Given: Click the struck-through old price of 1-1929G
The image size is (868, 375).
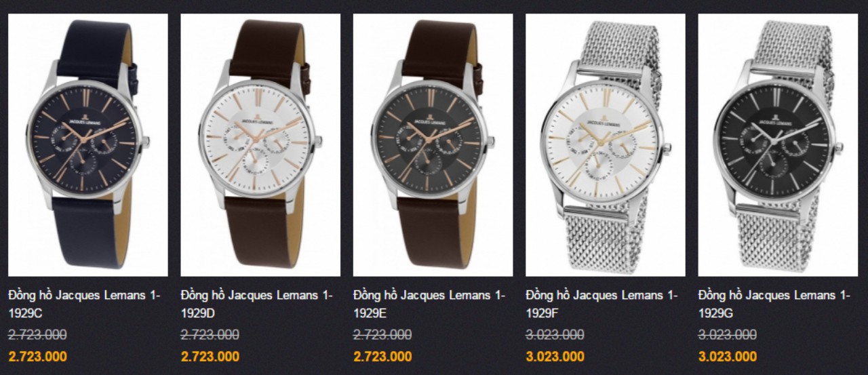Looking at the screenshot, I should click(x=728, y=334).
